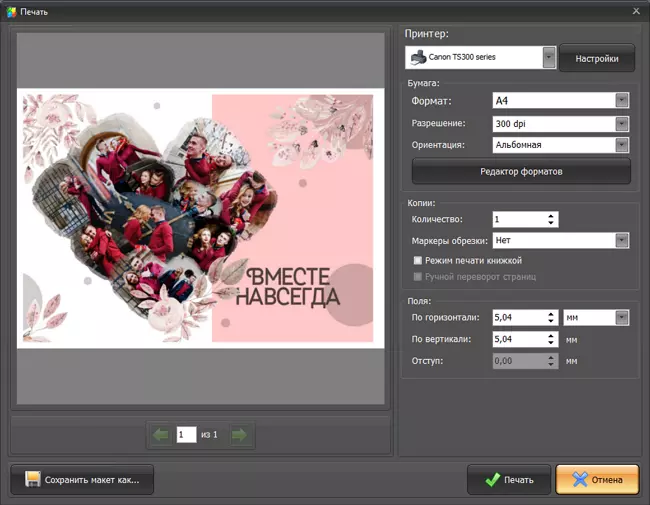Viewport: 650px width, 505px height.
Task: Click the Настройки button
Action: [x=596, y=59]
